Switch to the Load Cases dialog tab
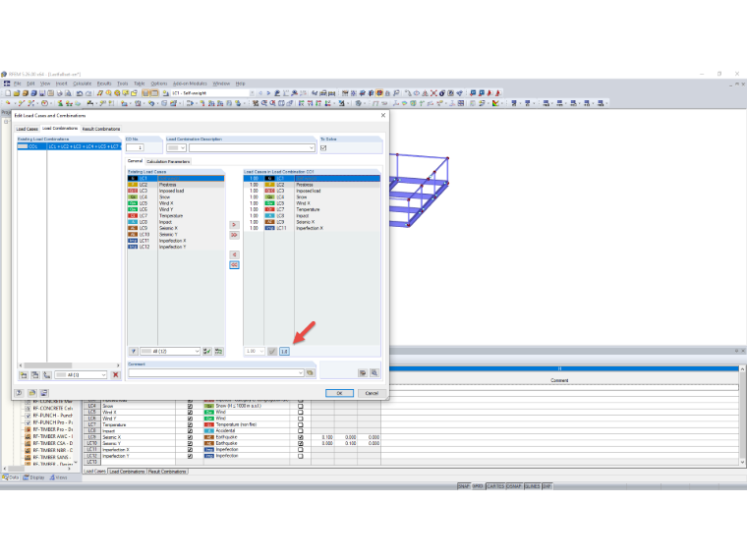Screen dimensions: 747x560 (28, 129)
